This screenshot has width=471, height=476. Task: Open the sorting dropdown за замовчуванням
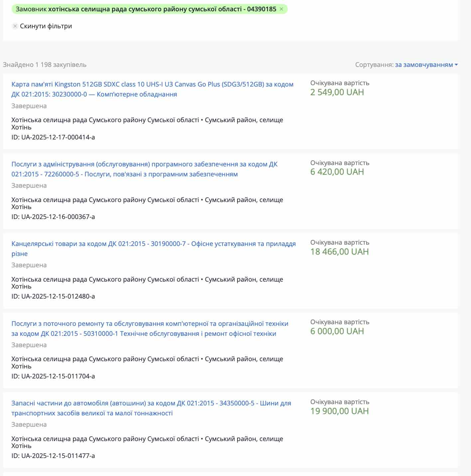[424, 65]
